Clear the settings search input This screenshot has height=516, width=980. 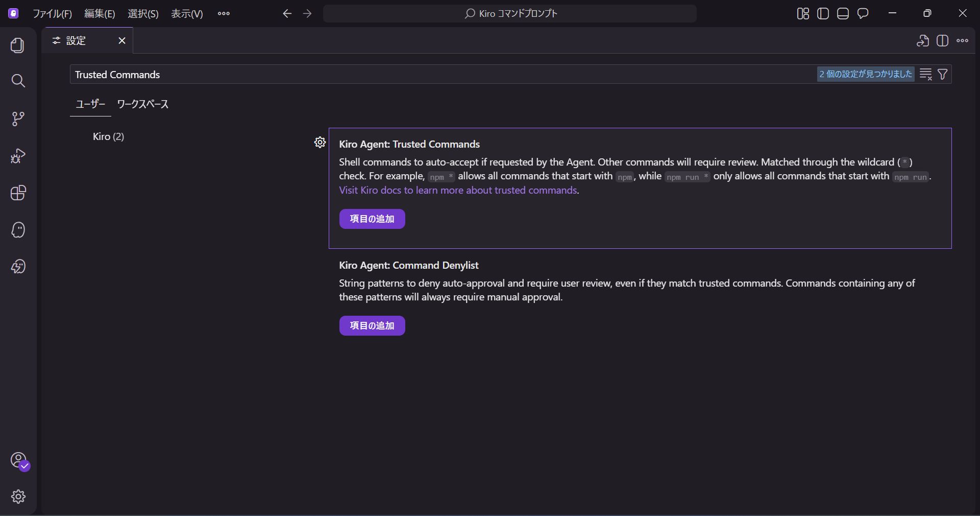click(926, 75)
